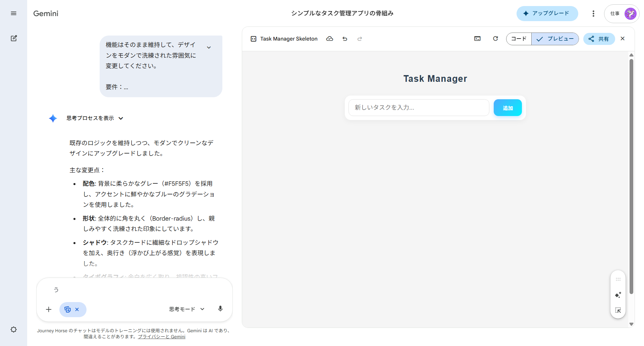Click the アップグレード button
644x346 pixels.
(547, 13)
